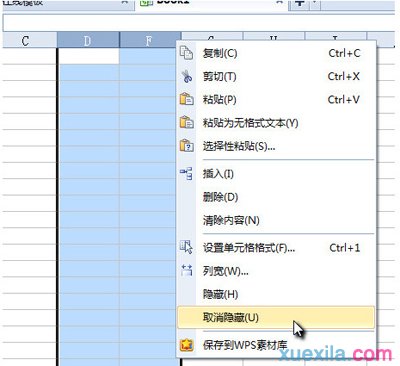Click the Ctrl+1 shortcut text
This screenshot has height=366, width=400.
coord(345,248)
